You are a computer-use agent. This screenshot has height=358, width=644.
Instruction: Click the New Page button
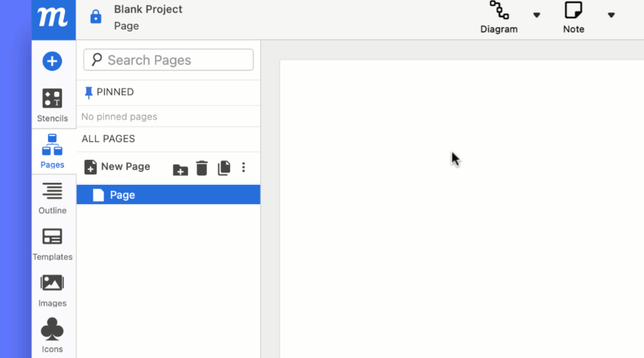pyautogui.click(x=118, y=167)
